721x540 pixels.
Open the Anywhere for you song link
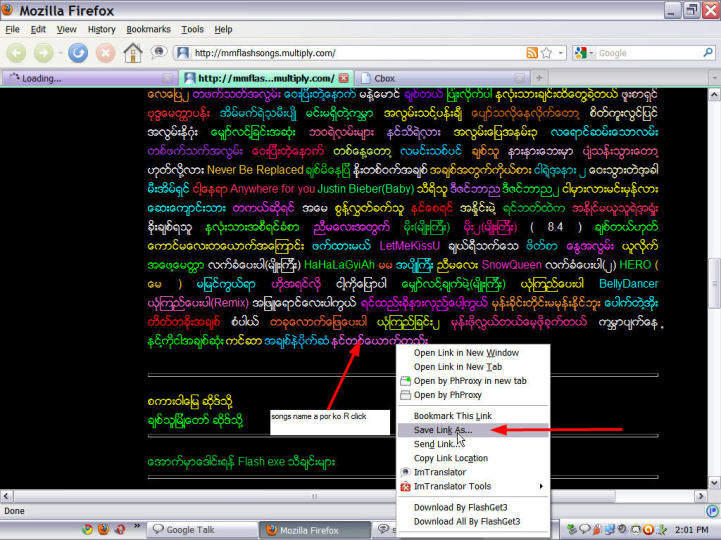pyautogui.click(x=273, y=189)
